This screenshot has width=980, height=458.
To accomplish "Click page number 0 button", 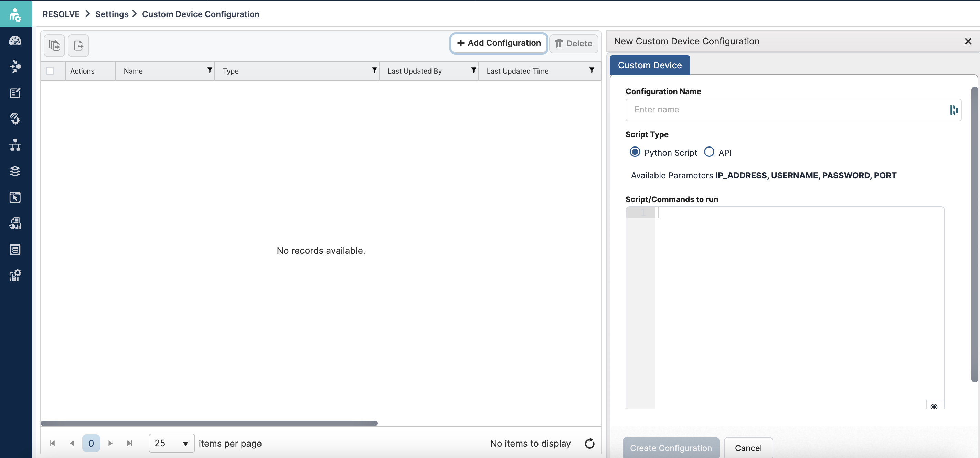I will pos(91,443).
